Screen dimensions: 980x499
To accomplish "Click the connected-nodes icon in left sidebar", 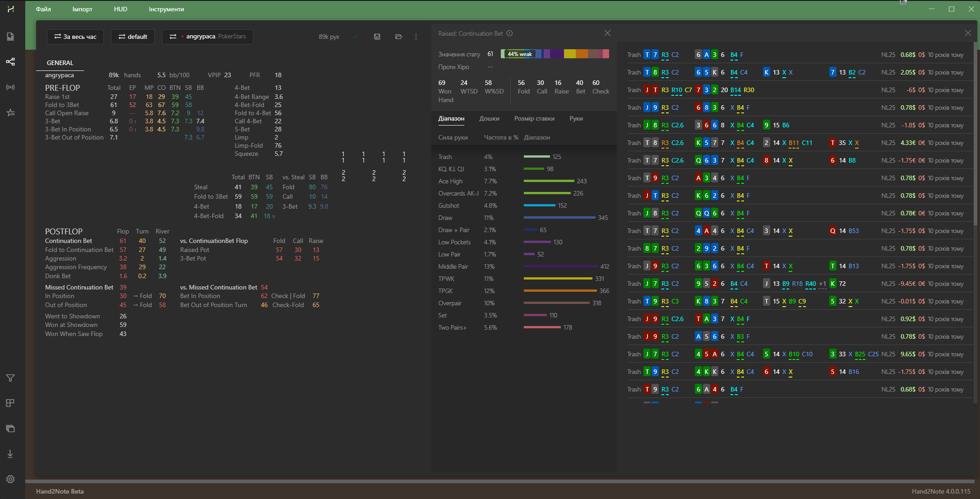I will pos(10,62).
